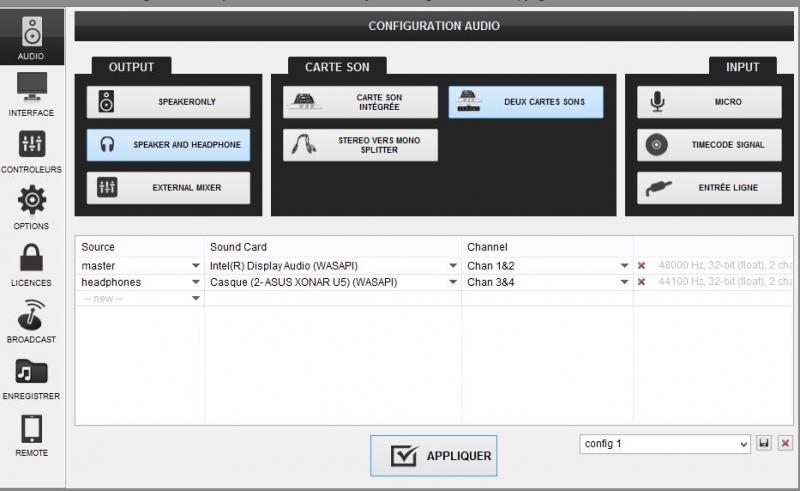Select the Micro input option

pos(709,102)
